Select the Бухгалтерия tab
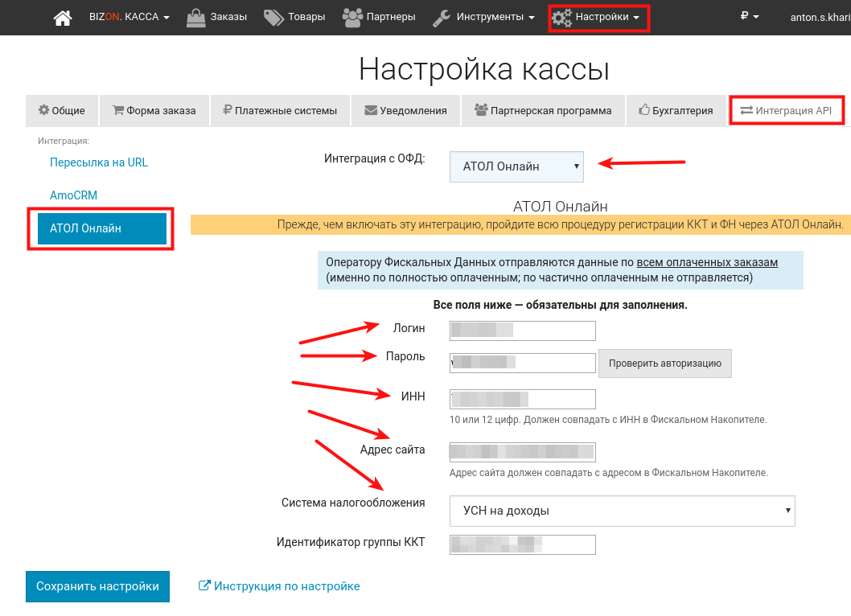The width and height of the screenshot is (851, 616). point(676,111)
